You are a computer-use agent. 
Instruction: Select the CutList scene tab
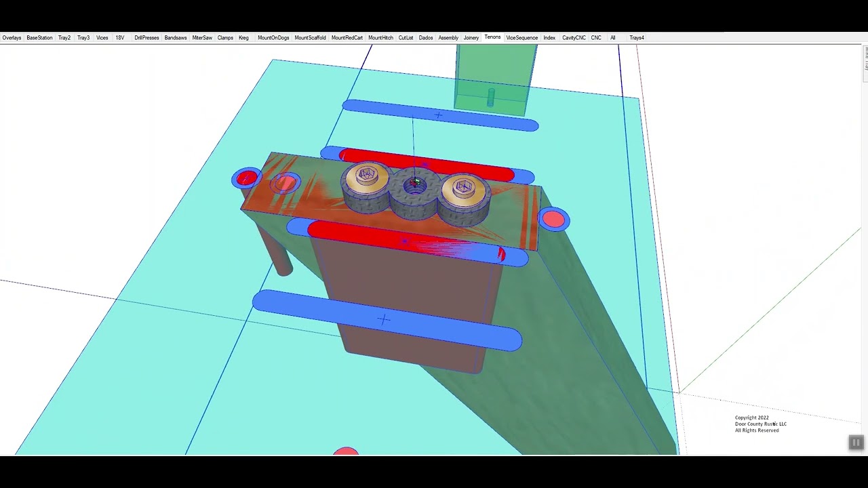point(406,38)
